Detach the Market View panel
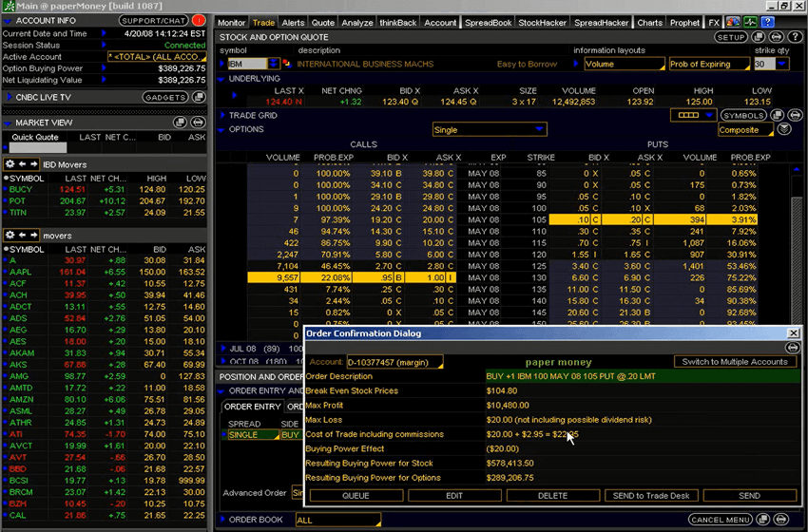 click(180, 123)
